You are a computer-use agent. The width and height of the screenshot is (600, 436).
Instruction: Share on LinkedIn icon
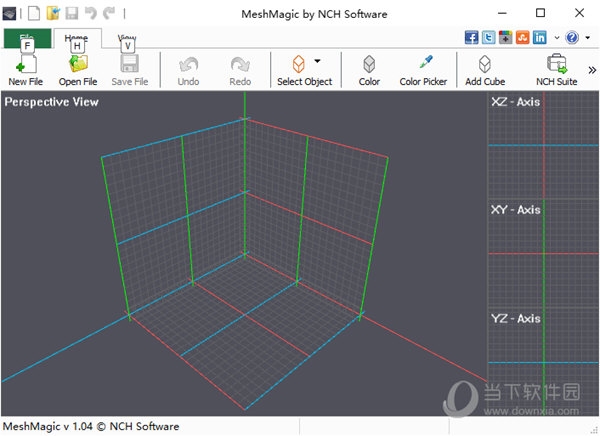[x=540, y=38]
